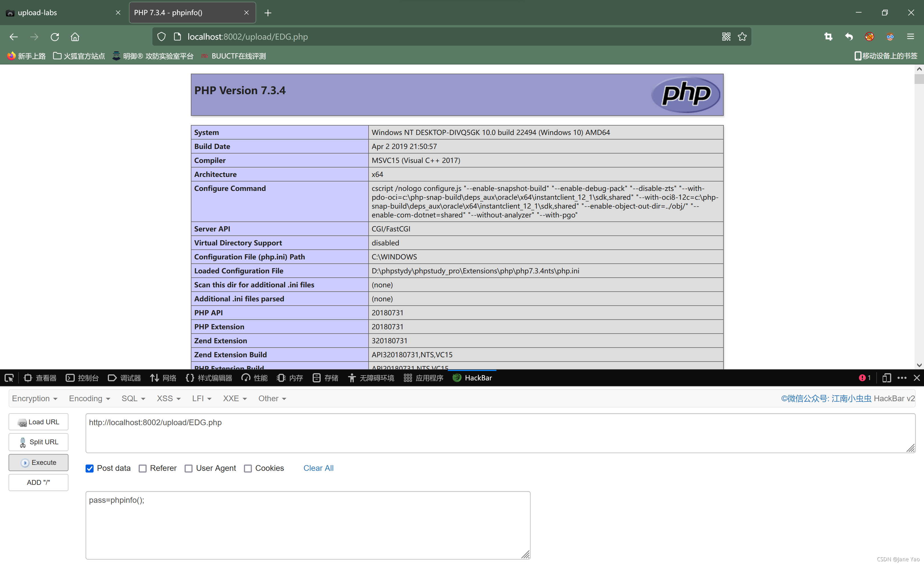The image size is (924, 565).
Task: Bookmark page with star icon
Action: coord(742,37)
